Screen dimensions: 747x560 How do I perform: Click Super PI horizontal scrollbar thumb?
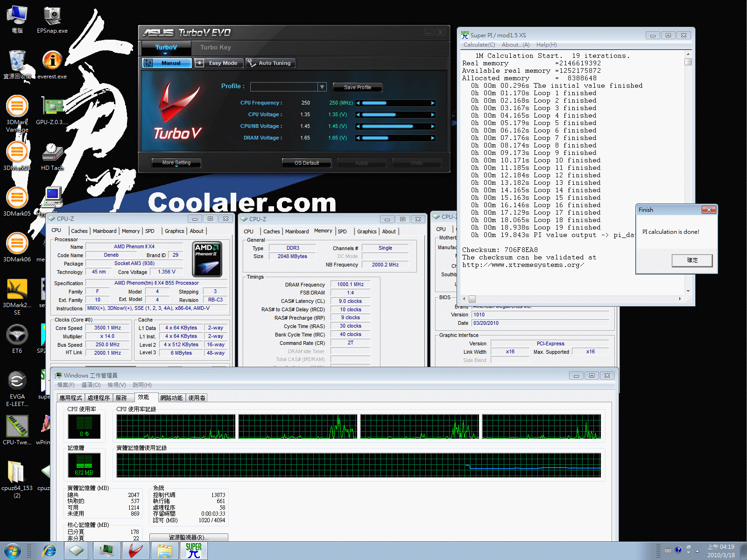click(x=472, y=299)
